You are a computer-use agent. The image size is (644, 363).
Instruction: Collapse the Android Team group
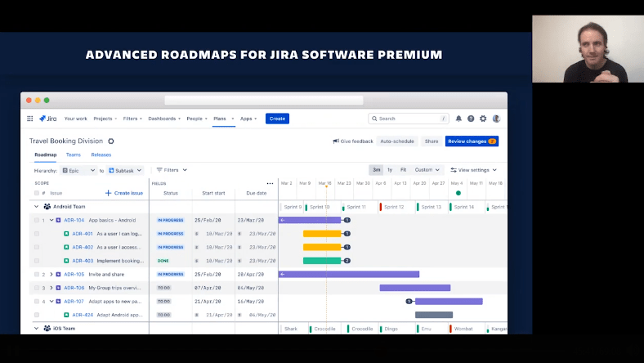(x=36, y=207)
